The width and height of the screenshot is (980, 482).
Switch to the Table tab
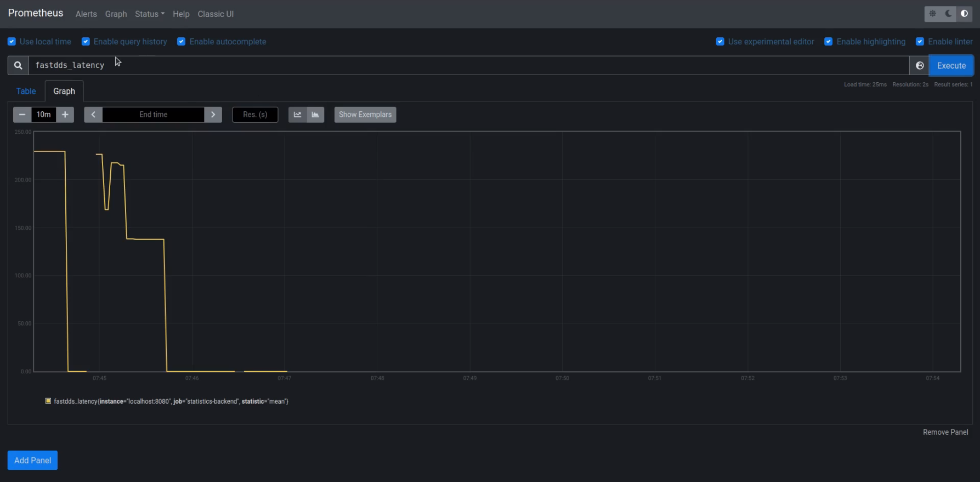[26, 91]
